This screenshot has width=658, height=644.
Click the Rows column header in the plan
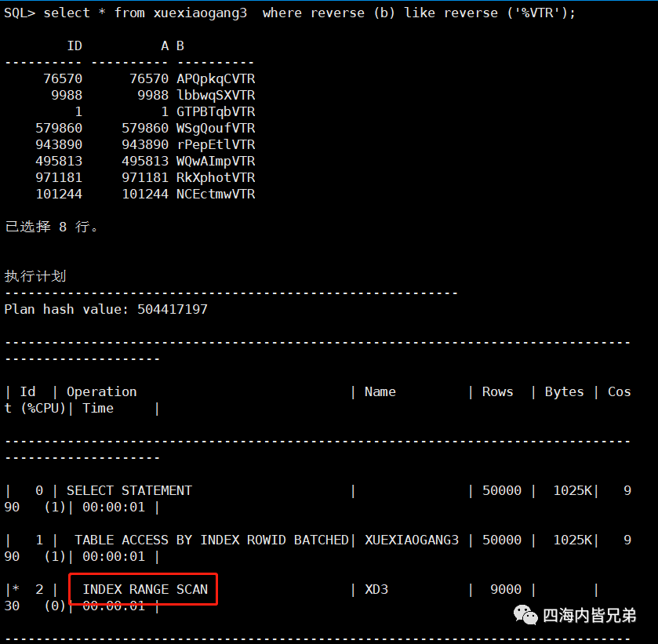coord(498,391)
